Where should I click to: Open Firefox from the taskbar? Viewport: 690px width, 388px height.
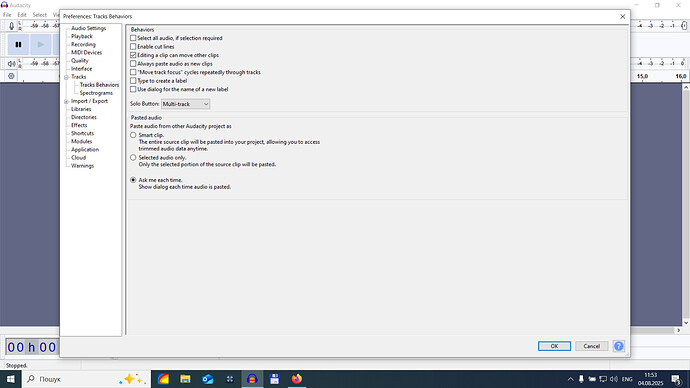[x=297, y=379]
